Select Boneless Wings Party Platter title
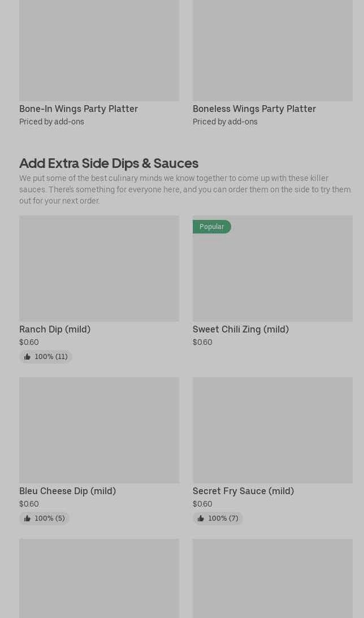The width and height of the screenshot is (364, 618). pos(254,109)
